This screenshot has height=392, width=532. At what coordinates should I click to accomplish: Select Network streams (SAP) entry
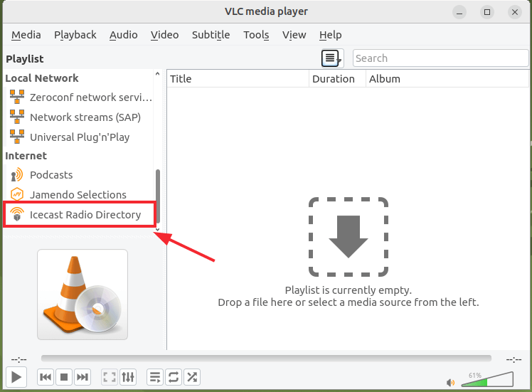(x=80, y=117)
